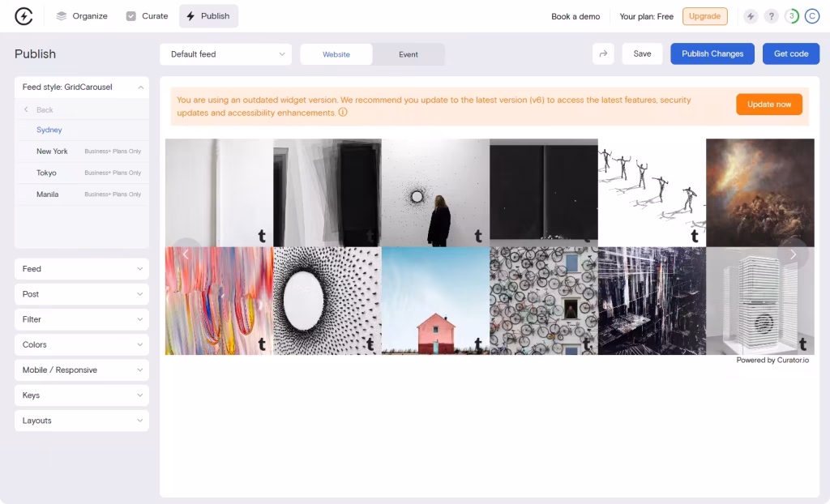Open the lightning bolt updates icon
This screenshot has width=830, height=504.
pos(750,16)
